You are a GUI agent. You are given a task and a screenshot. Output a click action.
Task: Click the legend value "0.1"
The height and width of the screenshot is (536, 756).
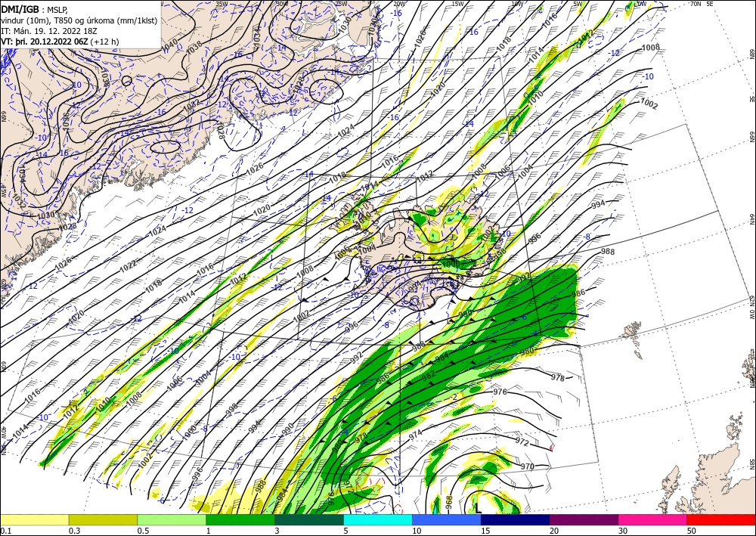click(x=6, y=531)
